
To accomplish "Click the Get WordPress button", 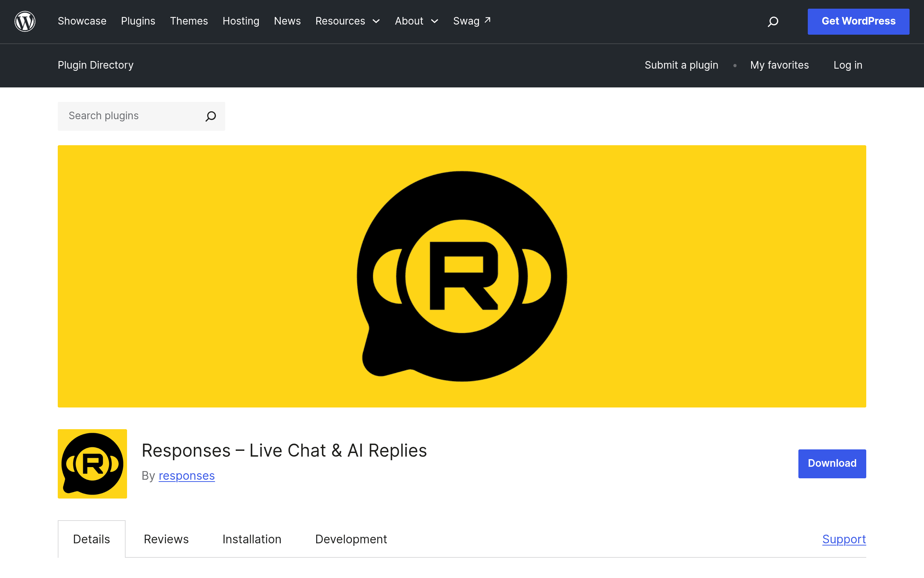I will click(858, 21).
